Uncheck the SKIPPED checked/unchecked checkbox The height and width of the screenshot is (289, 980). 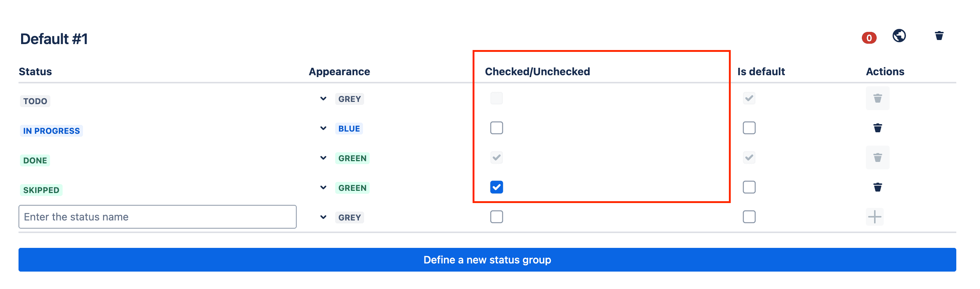coord(496,187)
